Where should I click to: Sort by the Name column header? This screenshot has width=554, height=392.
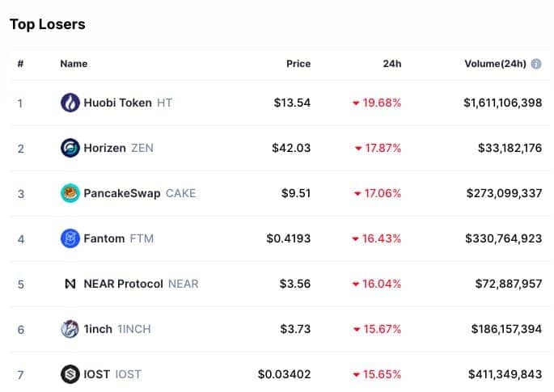tap(74, 64)
